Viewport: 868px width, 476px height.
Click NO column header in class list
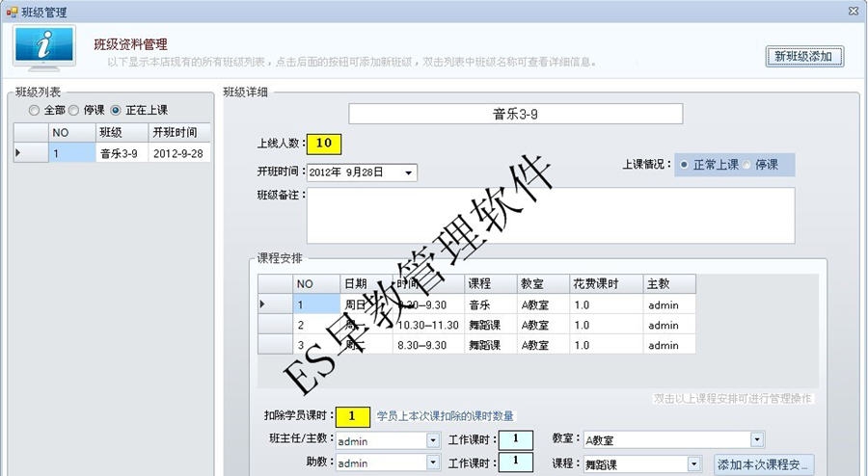click(71, 133)
